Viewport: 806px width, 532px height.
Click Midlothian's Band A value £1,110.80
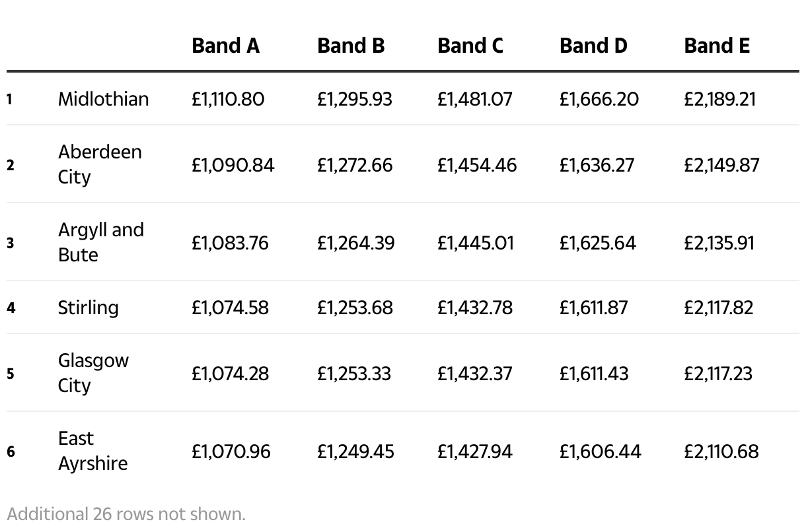228,99
